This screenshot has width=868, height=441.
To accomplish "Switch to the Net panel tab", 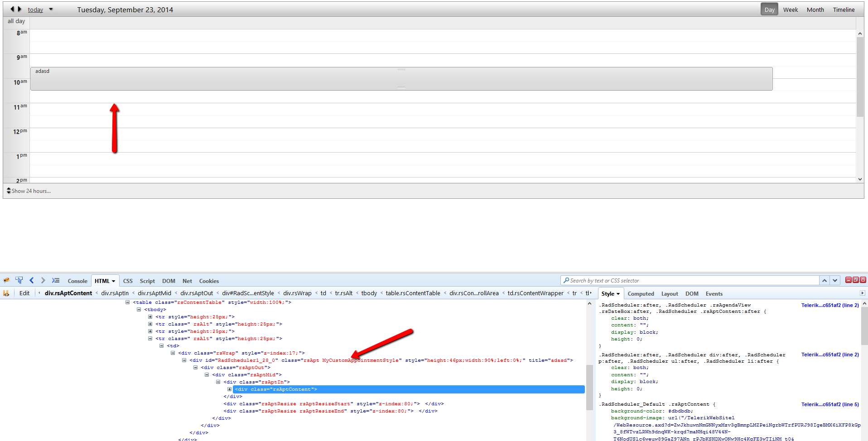I will click(x=187, y=281).
